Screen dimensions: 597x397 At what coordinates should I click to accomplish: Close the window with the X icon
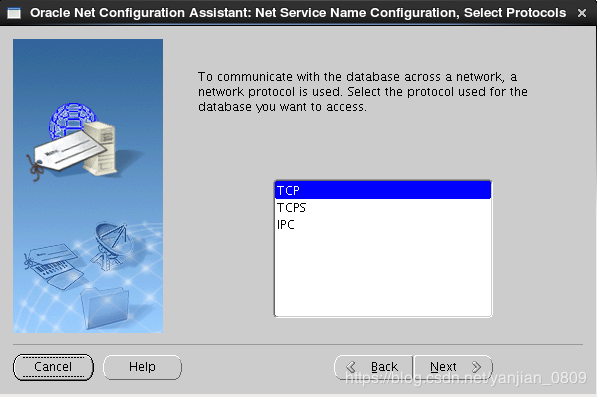click(x=582, y=13)
